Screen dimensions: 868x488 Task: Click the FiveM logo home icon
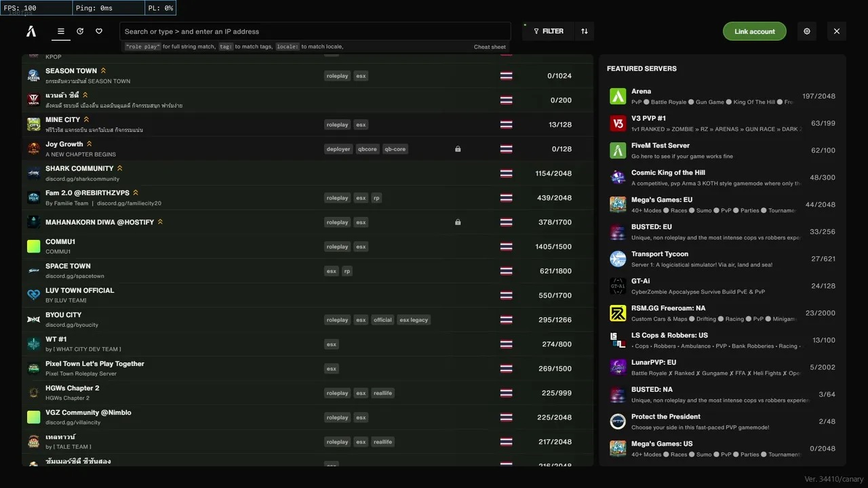(x=31, y=31)
